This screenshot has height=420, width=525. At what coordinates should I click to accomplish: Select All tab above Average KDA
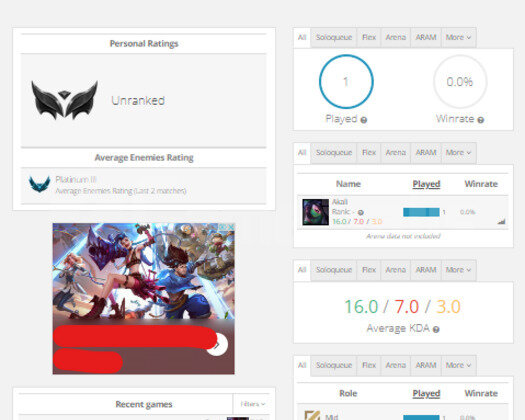[x=302, y=270]
